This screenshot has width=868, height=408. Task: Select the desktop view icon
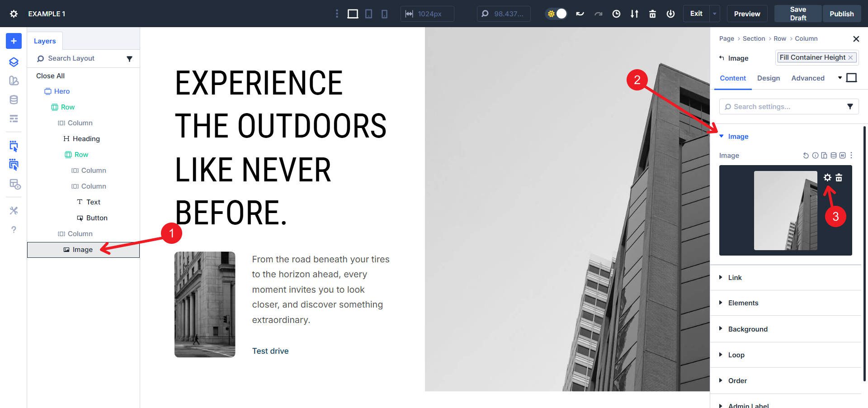pyautogui.click(x=353, y=14)
